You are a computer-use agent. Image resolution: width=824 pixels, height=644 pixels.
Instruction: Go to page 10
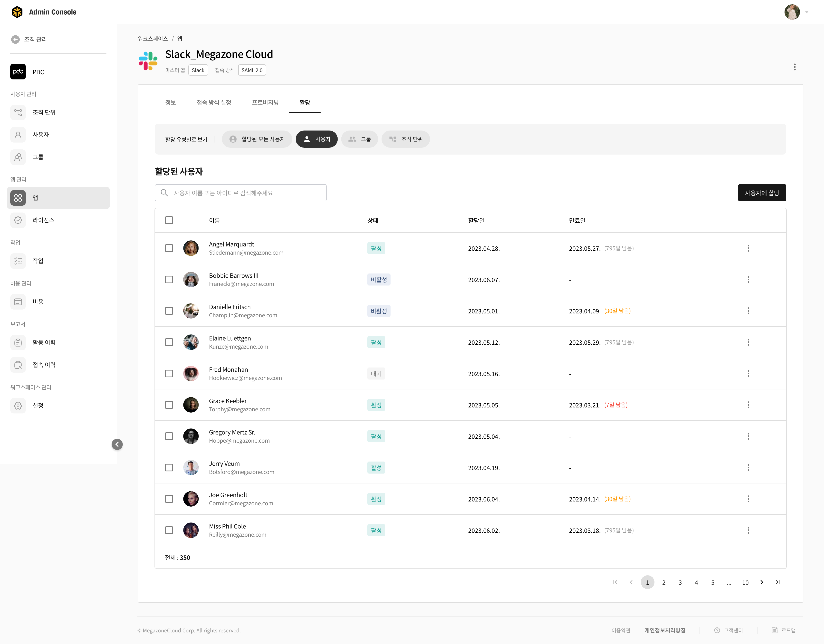(745, 582)
